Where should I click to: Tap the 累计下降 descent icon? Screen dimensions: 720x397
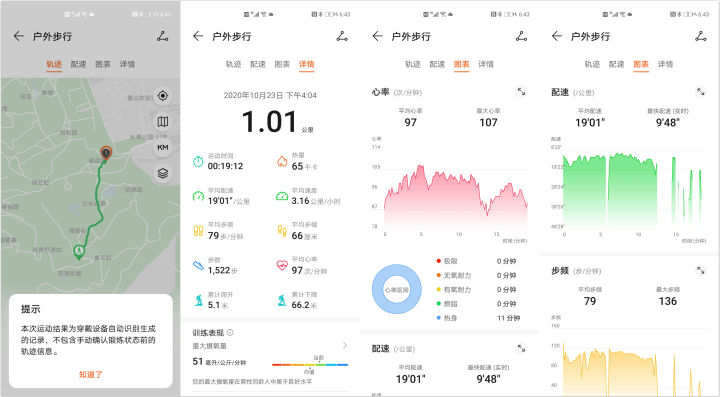pos(282,300)
